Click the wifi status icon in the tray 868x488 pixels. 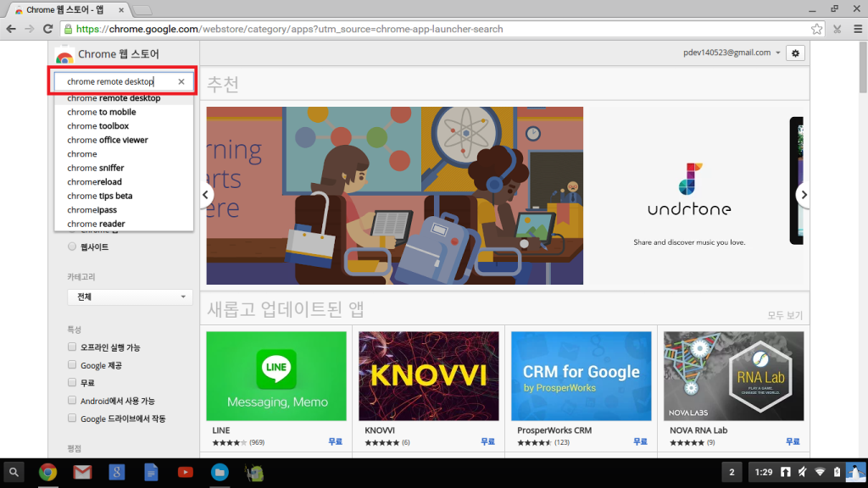click(820, 472)
